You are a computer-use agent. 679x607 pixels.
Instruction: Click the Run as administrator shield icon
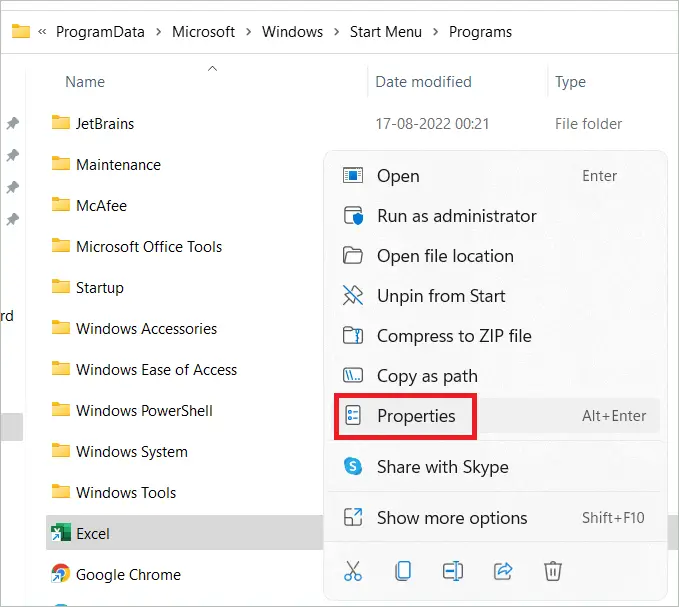pos(353,216)
